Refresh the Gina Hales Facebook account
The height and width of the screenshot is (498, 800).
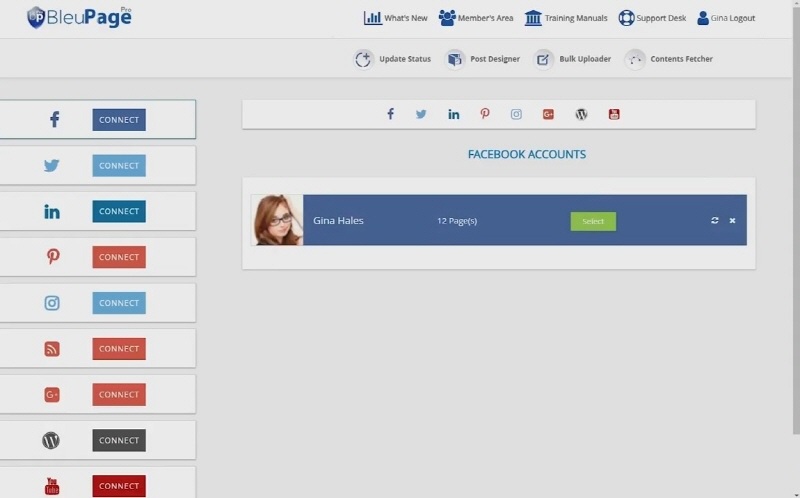click(715, 220)
